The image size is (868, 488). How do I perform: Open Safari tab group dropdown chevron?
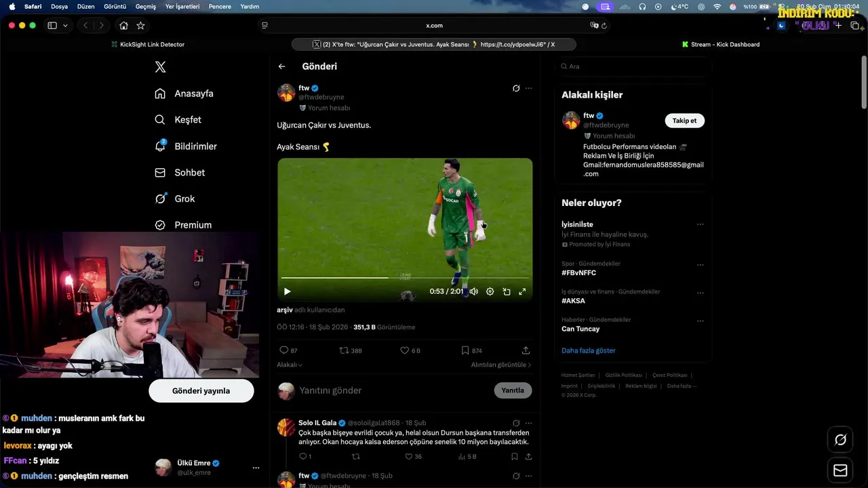point(65,26)
